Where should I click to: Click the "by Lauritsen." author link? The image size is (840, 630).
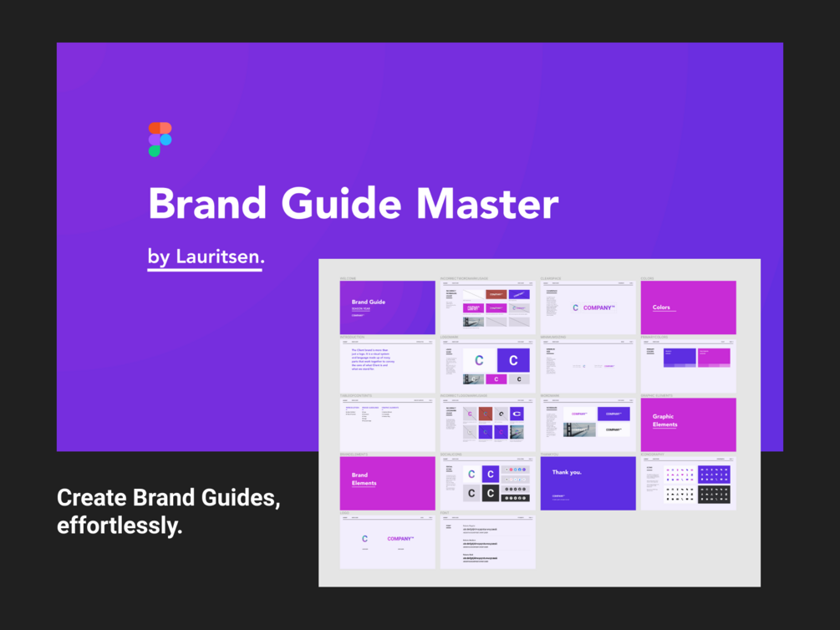pyautogui.click(x=206, y=257)
